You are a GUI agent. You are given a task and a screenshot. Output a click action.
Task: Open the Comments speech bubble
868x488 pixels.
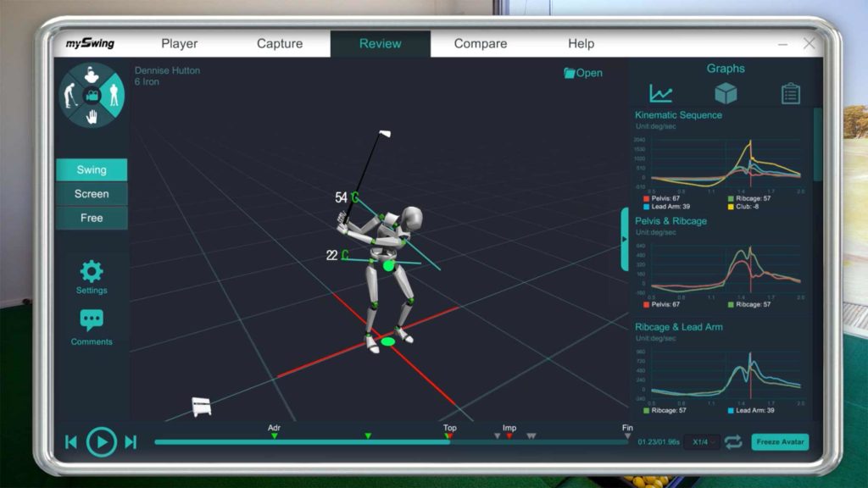pos(92,327)
